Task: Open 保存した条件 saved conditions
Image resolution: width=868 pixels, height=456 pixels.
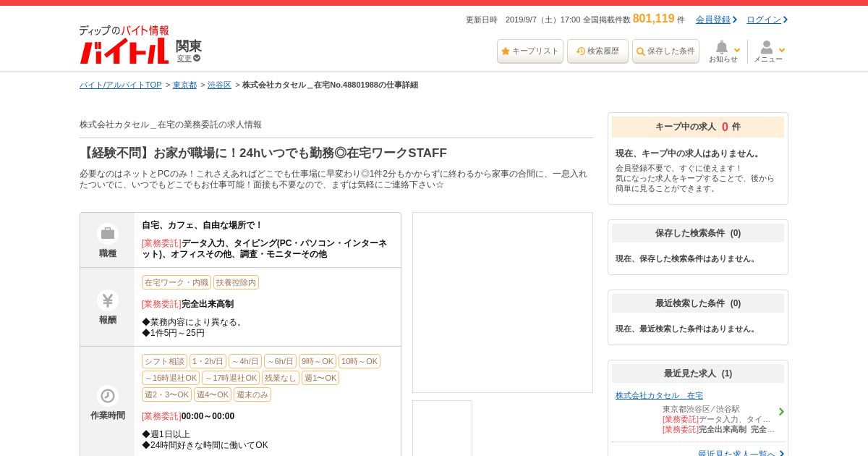Action: point(665,51)
